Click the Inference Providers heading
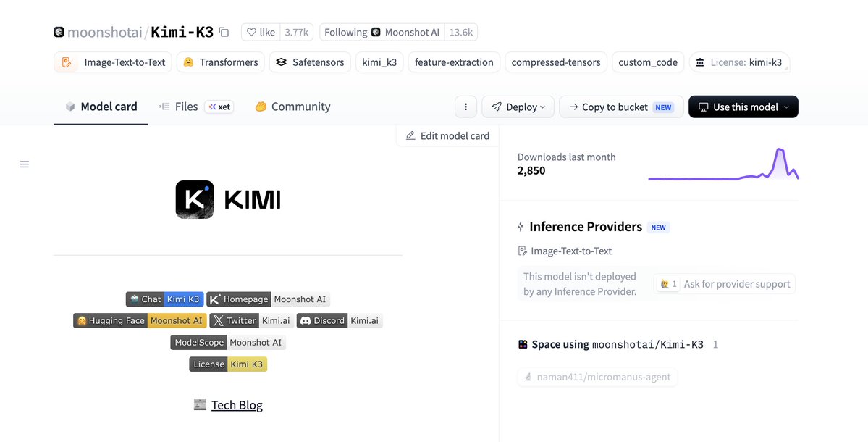 [586, 227]
